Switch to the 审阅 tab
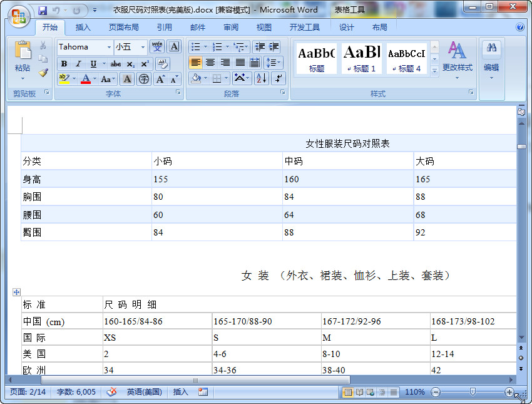 [231, 28]
